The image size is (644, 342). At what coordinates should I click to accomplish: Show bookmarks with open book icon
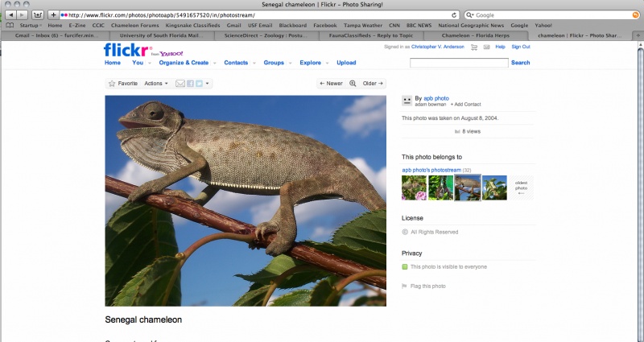(10, 26)
